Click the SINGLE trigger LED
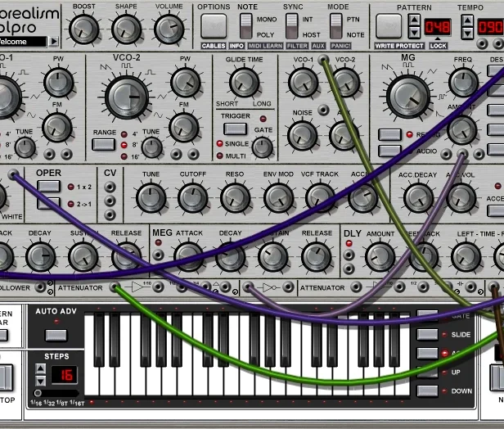This screenshot has height=429, width=504. tap(219, 144)
